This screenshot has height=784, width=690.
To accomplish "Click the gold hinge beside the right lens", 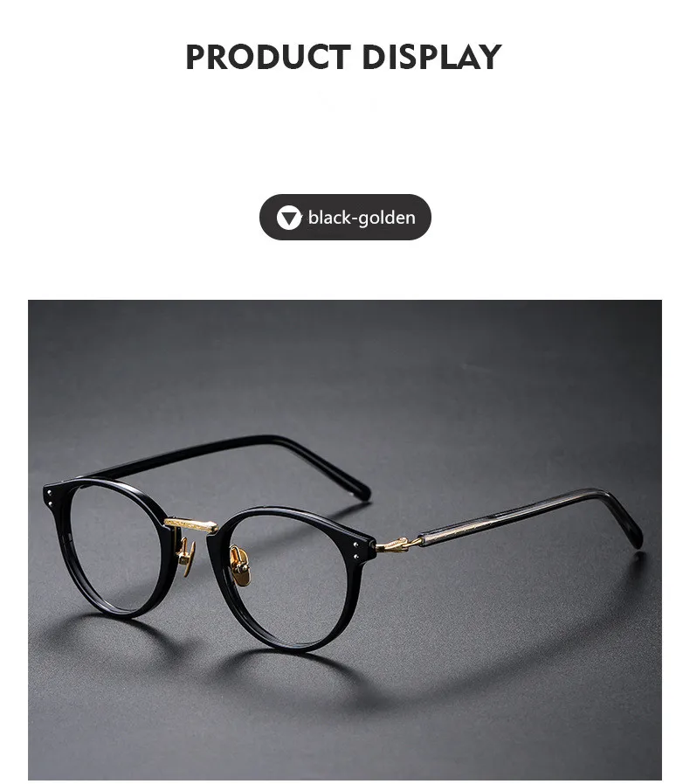I will [398, 544].
